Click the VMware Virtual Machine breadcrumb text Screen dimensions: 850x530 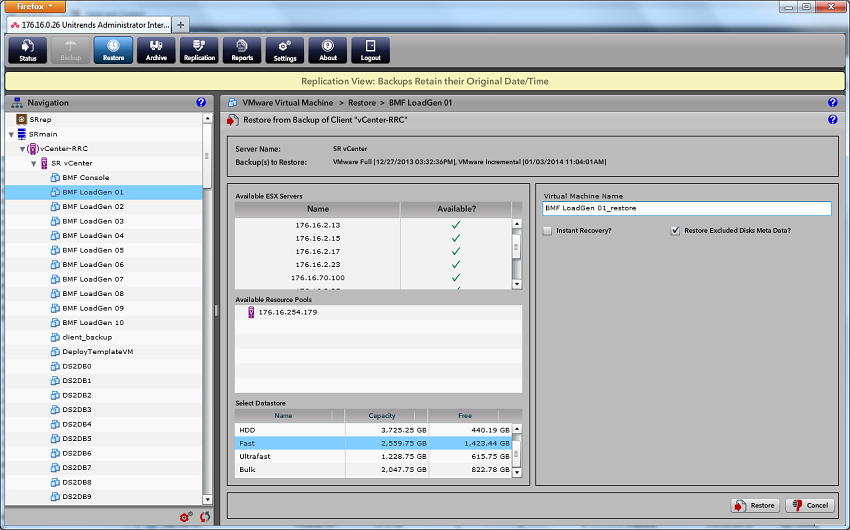pyautogui.click(x=288, y=102)
